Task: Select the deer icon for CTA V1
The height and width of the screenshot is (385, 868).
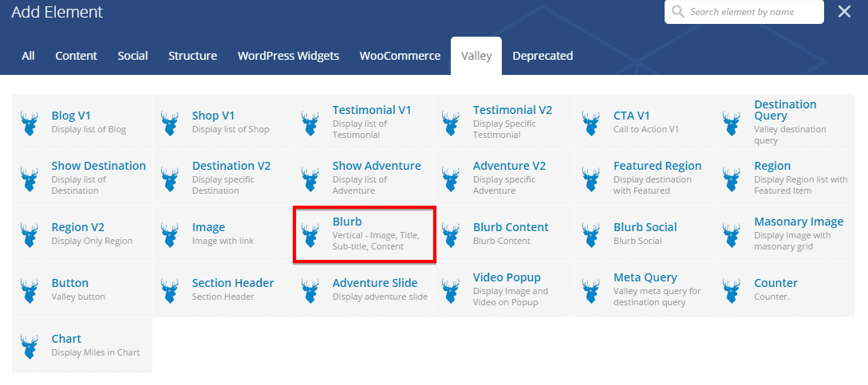Action: (x=591, y=123)
